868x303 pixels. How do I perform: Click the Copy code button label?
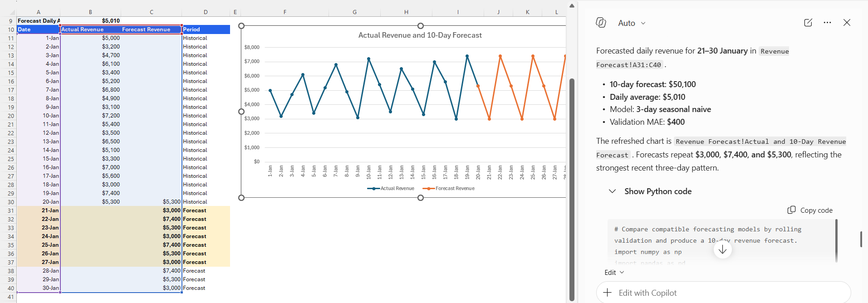click(816, 210)
